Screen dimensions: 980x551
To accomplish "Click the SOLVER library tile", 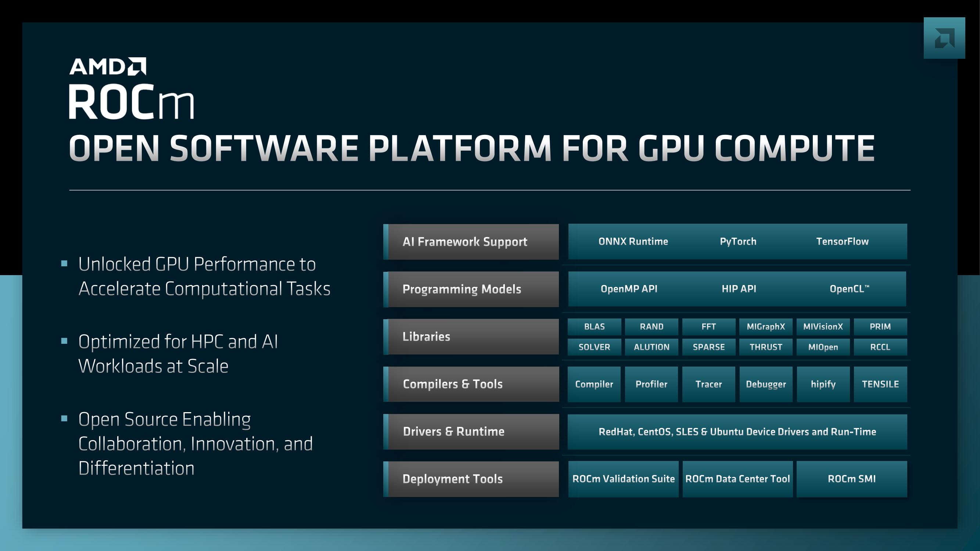I will point(594,347).
